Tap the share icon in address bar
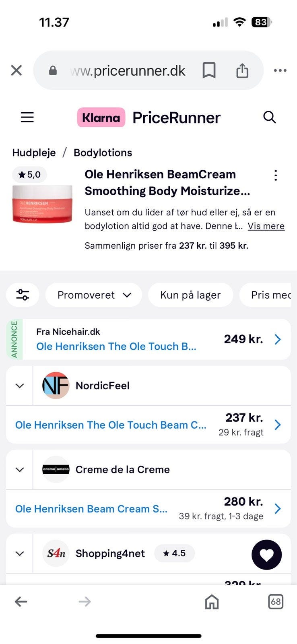 [x=242, y=70]
